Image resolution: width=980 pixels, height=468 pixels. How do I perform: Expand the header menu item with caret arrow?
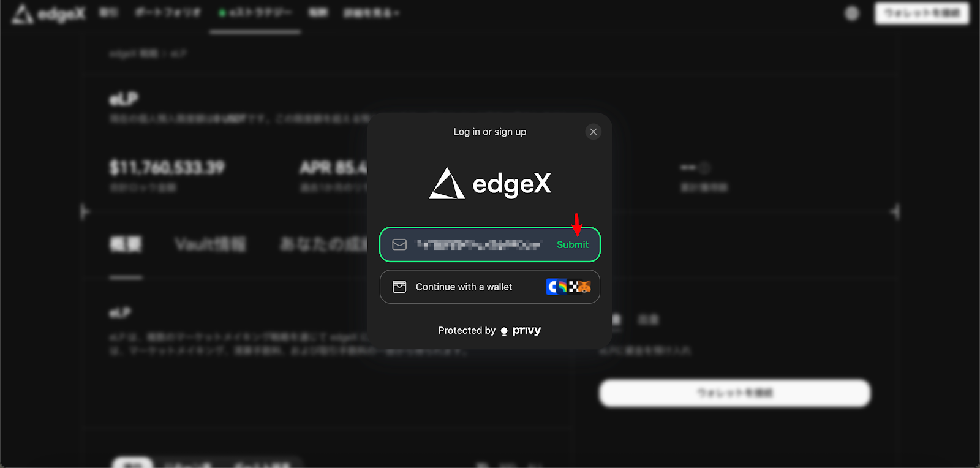pyautogui.click(x=371, y=13)
